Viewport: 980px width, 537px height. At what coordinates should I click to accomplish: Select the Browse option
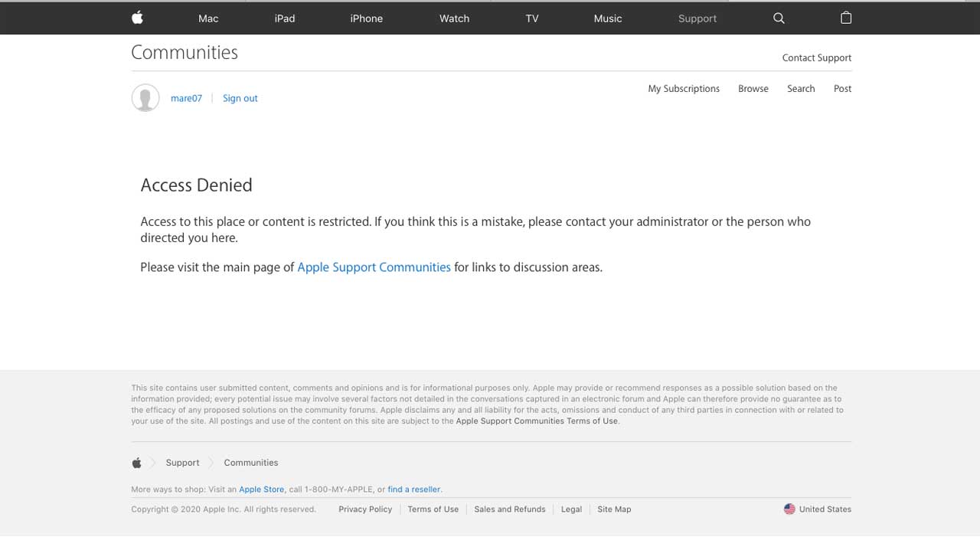[753, 89]
